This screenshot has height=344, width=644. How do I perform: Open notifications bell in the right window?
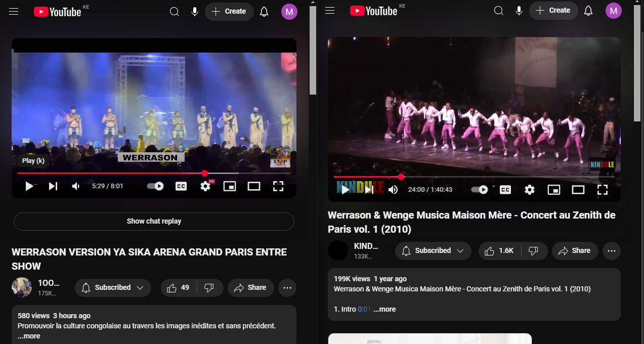click(588, 10)
